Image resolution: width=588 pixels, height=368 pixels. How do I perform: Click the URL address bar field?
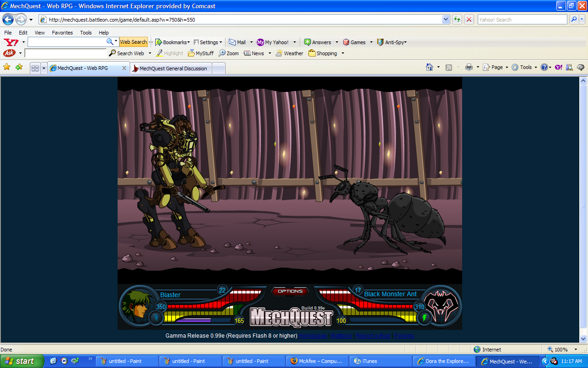click(x=244, y=20)
